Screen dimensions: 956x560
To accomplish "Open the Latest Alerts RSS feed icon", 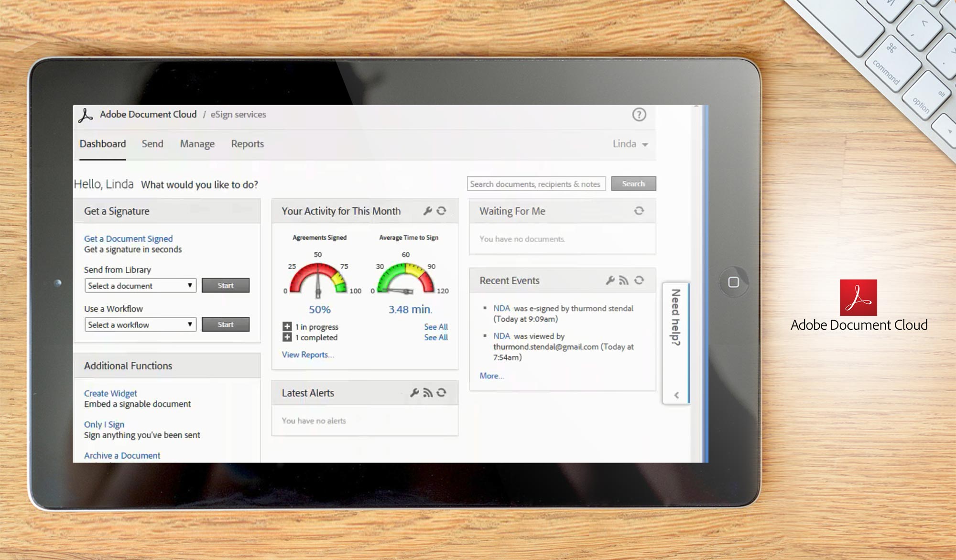I will point(428,393).
